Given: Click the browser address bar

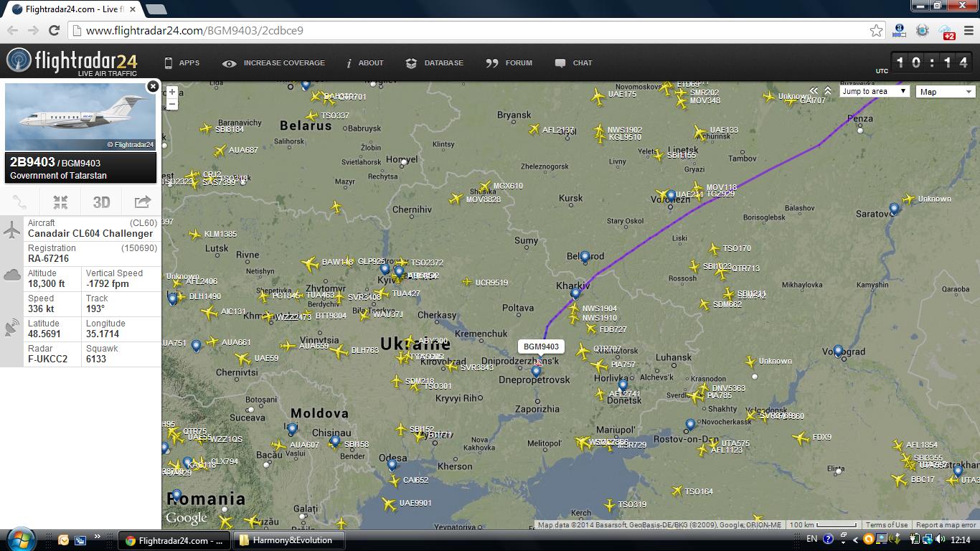Looking at the screenshot, I should pos(473,31).
